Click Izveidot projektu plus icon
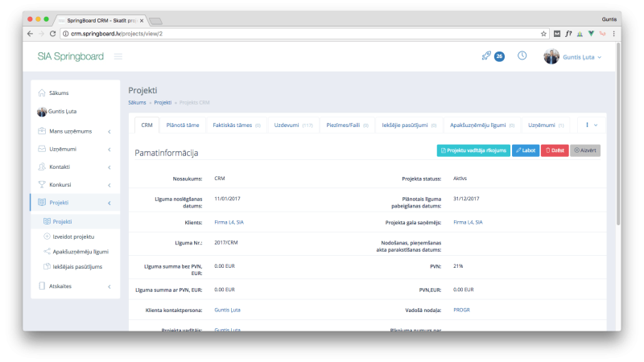Image resolution: width=644 pixels, height=362 pixels. tap(47, 237)
